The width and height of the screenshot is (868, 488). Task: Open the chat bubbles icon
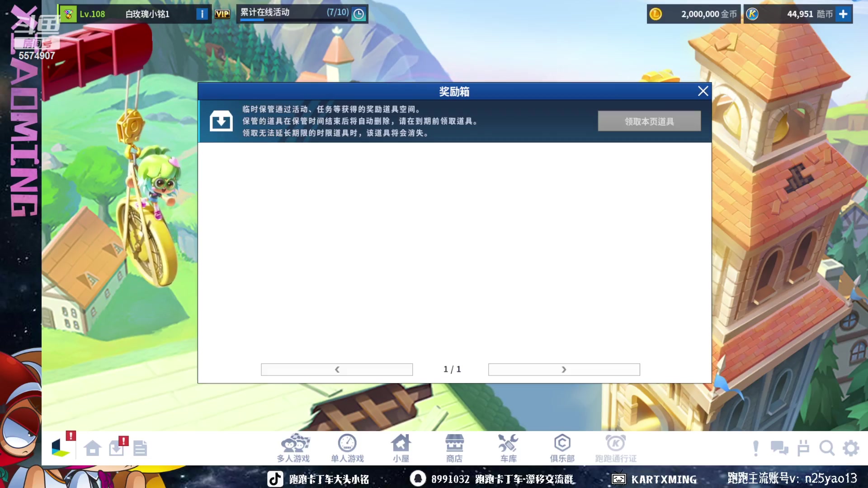point(779,448)
